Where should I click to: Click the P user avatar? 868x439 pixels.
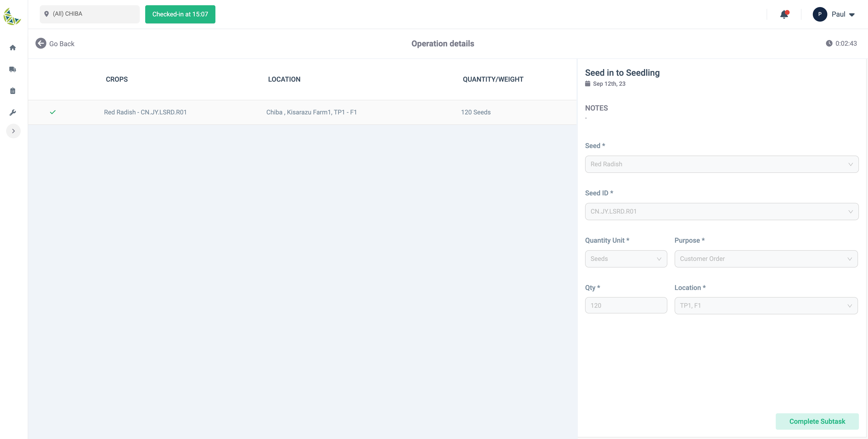[820, 14]
